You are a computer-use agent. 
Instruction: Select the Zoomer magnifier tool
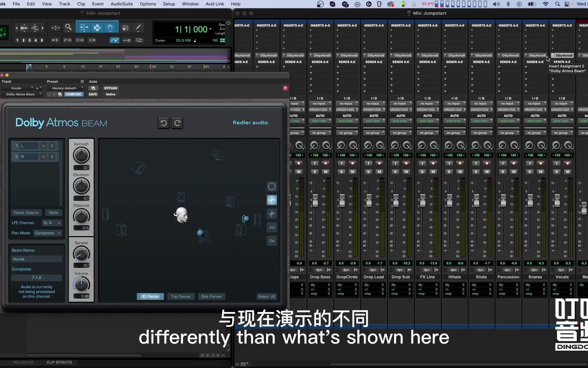coord(68,28)
